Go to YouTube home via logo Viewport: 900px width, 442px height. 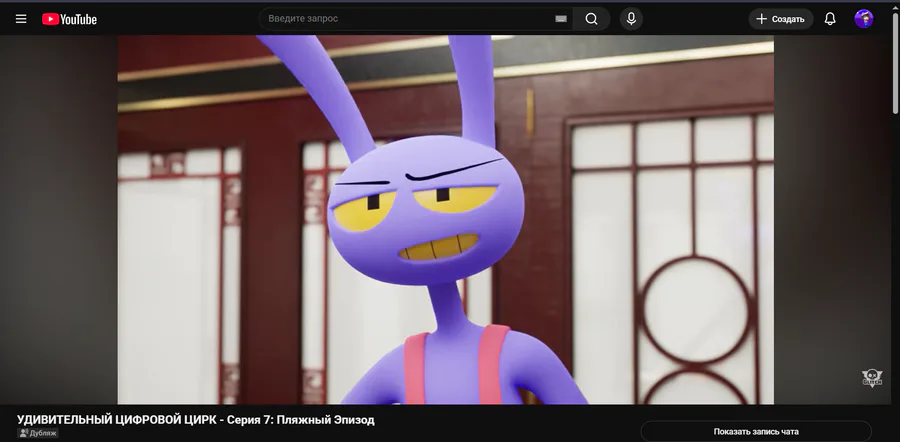pos(69,19)
